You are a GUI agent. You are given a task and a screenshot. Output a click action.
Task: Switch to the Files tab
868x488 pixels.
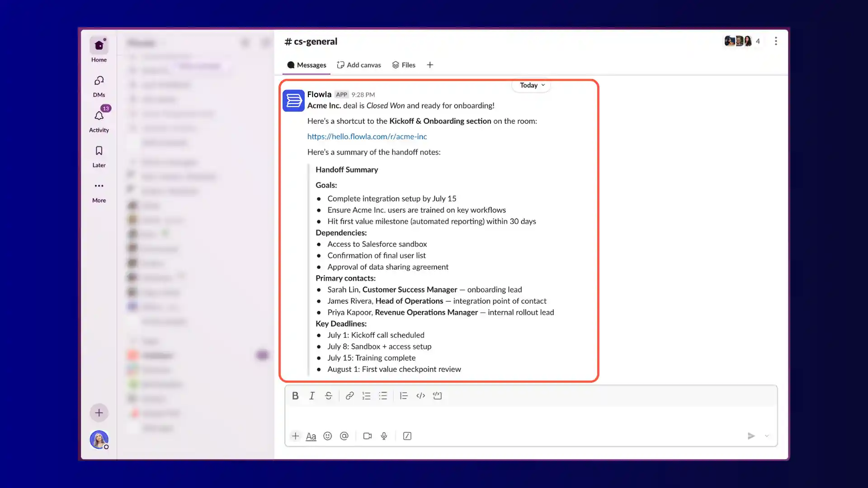click(x=404, y=65)
